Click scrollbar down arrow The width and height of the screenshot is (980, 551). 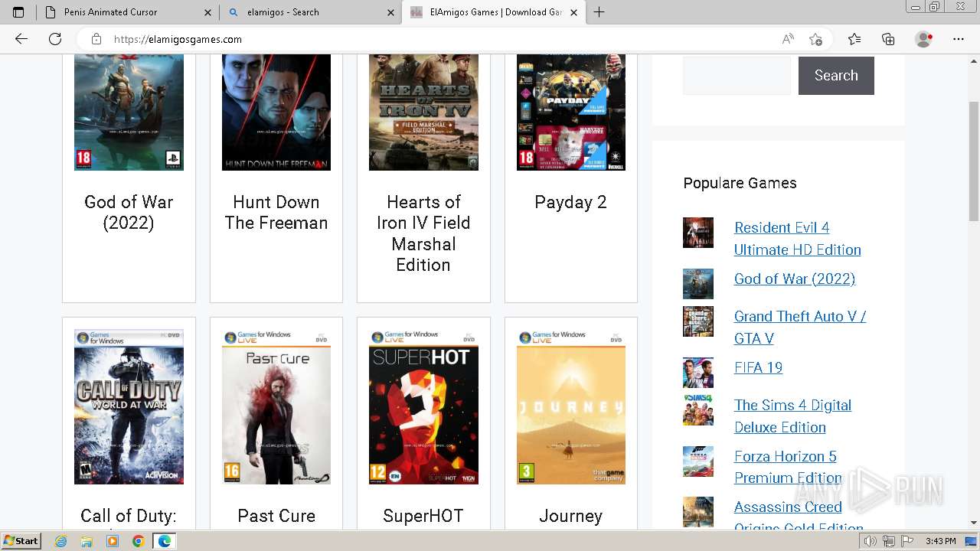click(x=974, y=523)
